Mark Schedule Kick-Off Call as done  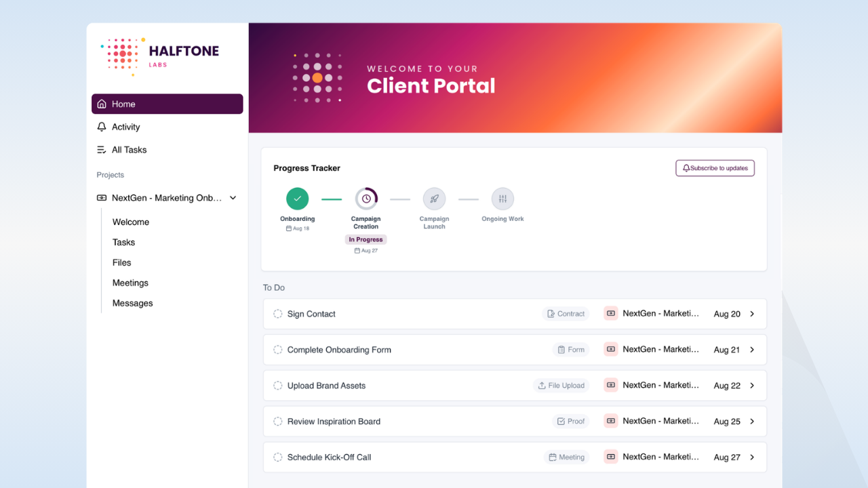tap(277, 457)
